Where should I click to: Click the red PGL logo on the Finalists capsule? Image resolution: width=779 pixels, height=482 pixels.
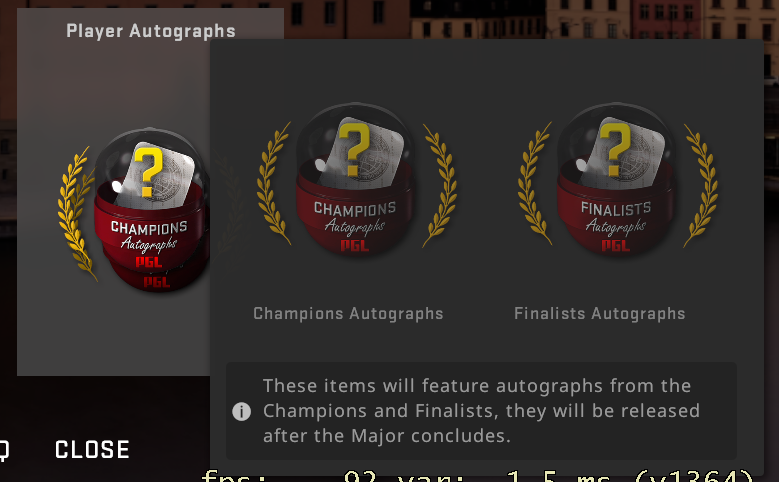(x=616, y=245)
